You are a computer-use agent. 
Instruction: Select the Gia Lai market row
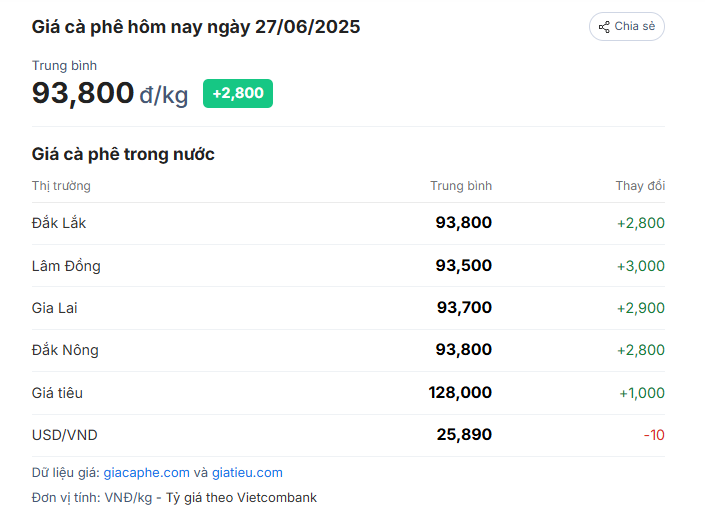click(348, 308)
